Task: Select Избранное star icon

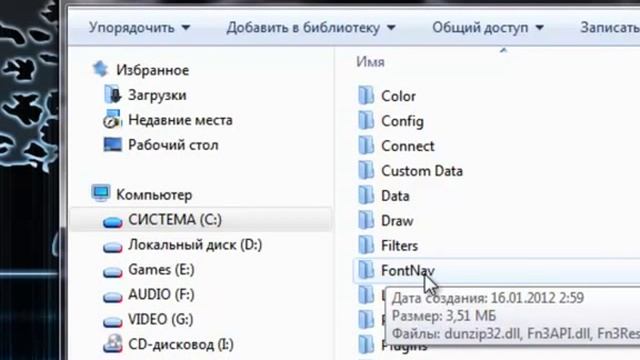Action: point(100,69)
